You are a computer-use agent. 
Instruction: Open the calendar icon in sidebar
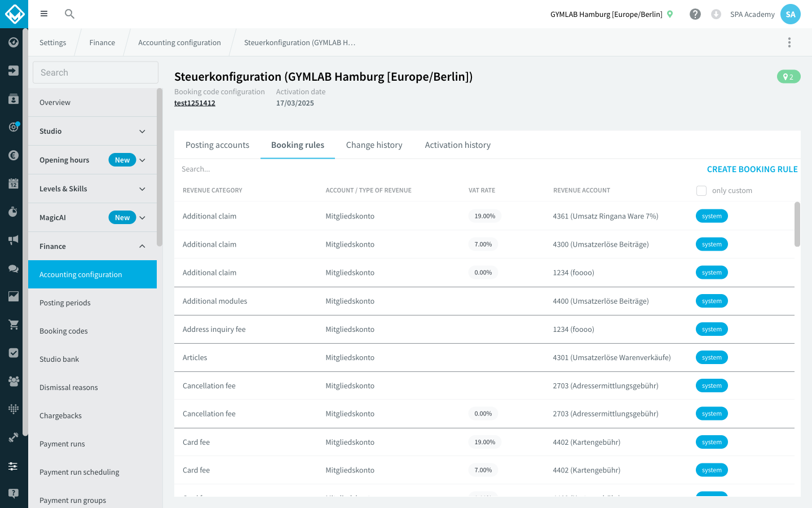[14, 183]
